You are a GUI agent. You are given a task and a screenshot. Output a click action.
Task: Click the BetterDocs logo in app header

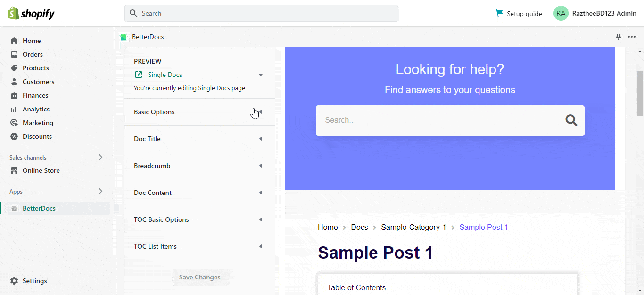pos(124,37)
